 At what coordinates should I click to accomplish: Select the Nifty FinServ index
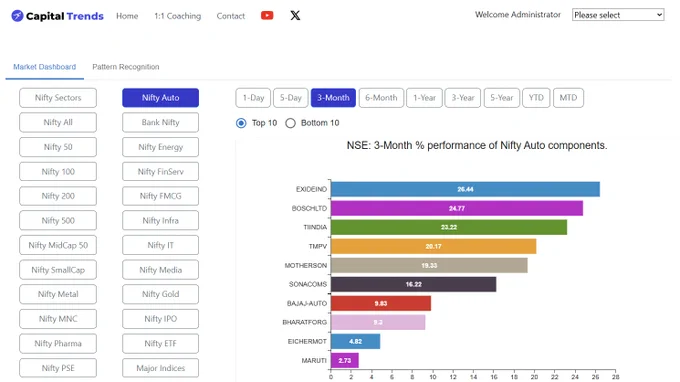(x=160, y=171)
